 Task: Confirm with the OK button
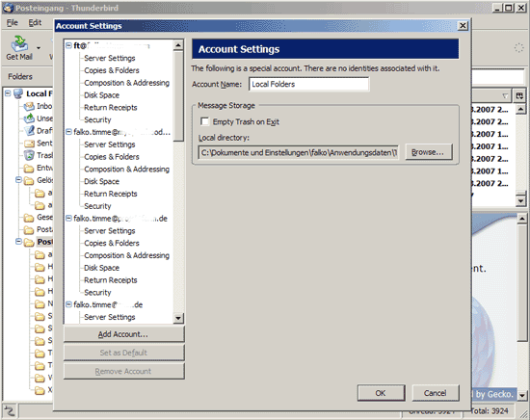pos(381,393)
